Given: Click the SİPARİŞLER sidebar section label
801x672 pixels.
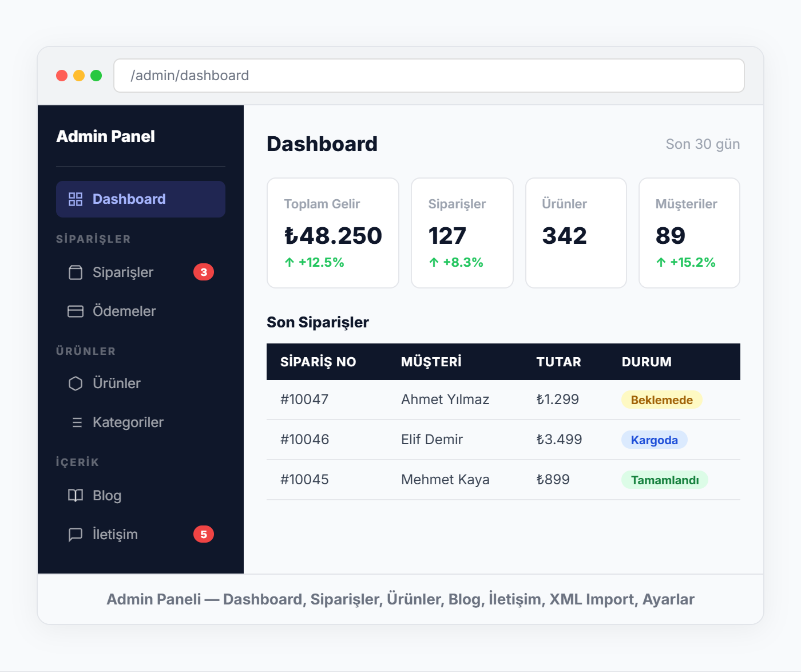Looking at the screenshot, I should [x=93, y=239].
